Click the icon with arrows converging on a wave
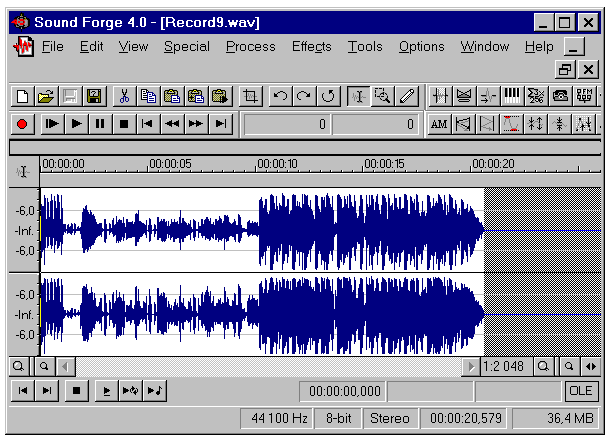Screen dimensions: 609x438 pos(560,124)
